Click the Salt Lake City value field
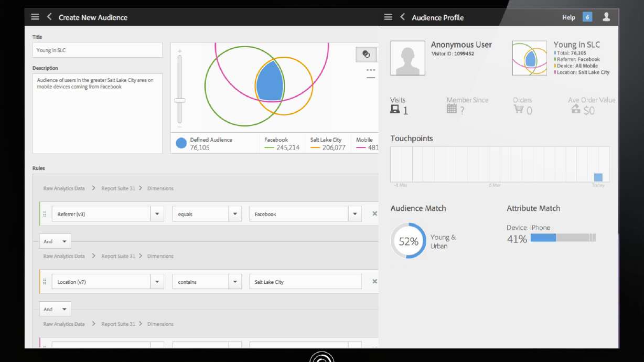This screenshot has height=362, width=644. point(305,281)
